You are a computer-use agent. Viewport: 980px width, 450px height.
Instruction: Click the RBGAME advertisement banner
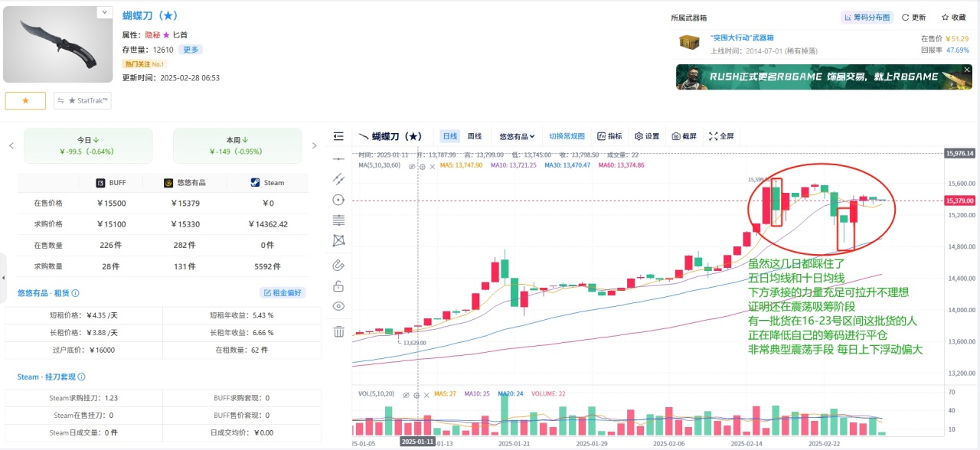(x=824, y=77)
